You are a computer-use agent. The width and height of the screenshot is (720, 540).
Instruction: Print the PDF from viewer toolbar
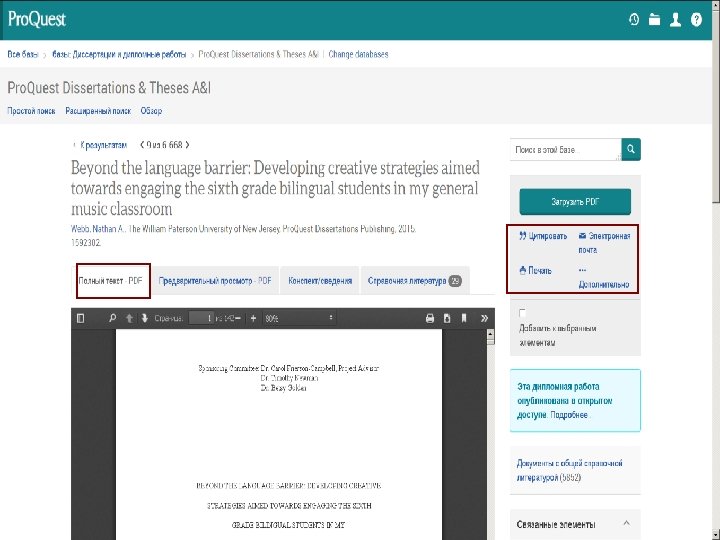(x=430, y=318)
